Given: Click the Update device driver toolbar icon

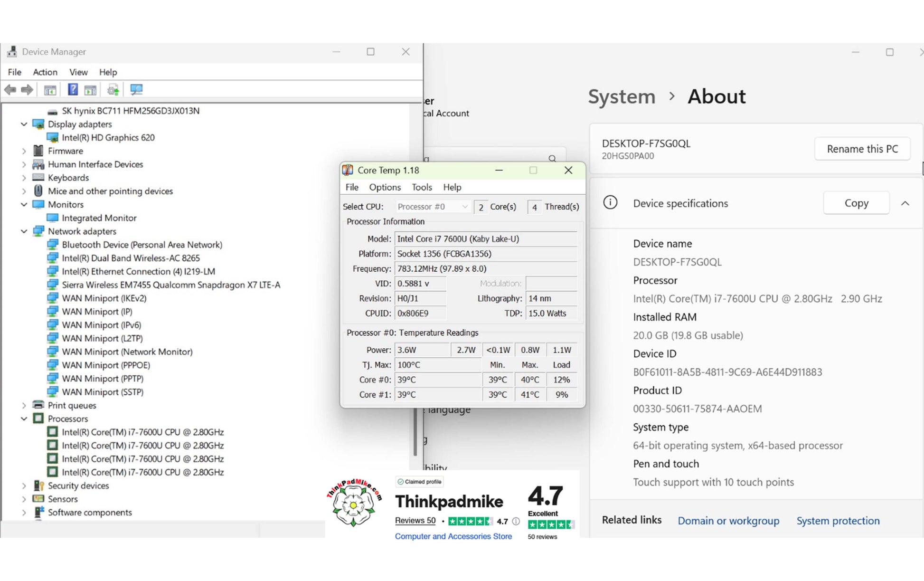Looking at the screenshot, I should point(113,89).
